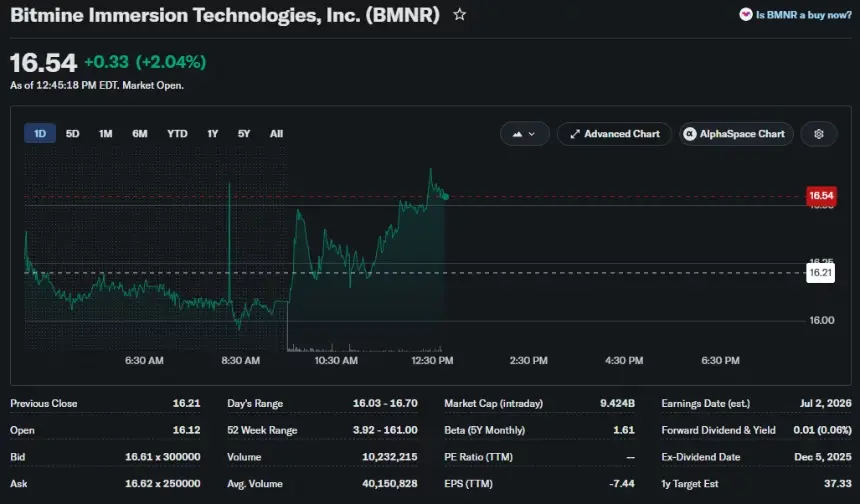Click the Market Cap value 9.424B
This screenshot has height=504, width=860.
(x=618, y=403)
